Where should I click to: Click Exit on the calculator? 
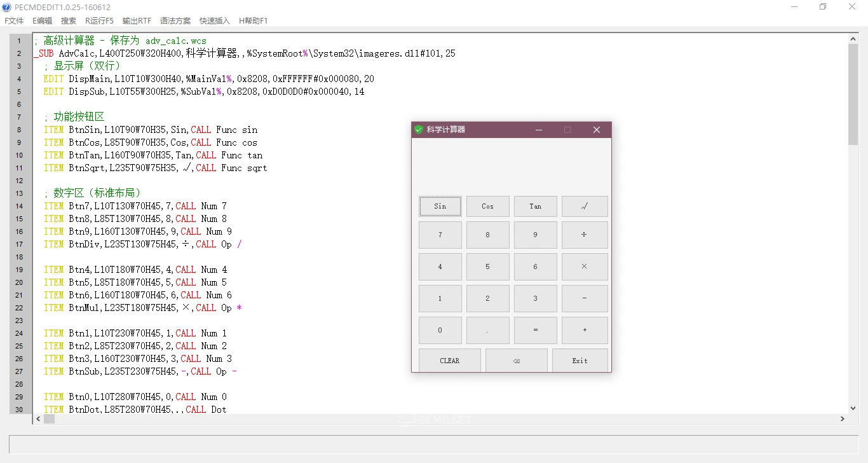pyautogui.click(x=580, y=360)
